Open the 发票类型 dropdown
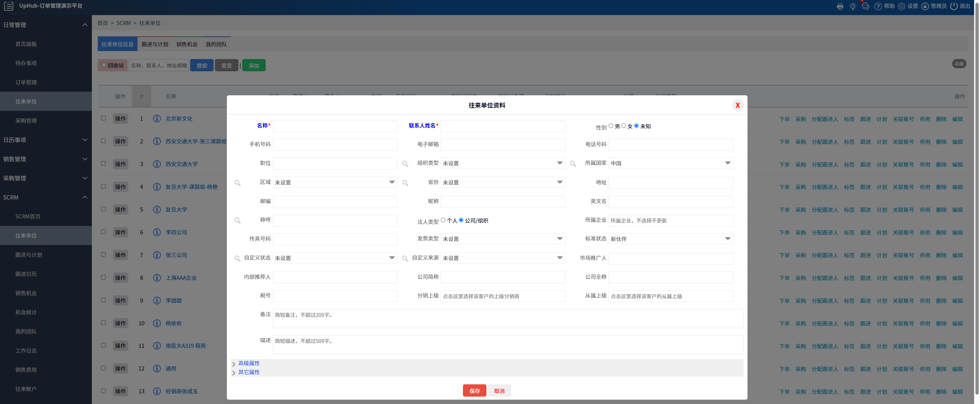Screen dimensions: 980x404 (502, 239)
